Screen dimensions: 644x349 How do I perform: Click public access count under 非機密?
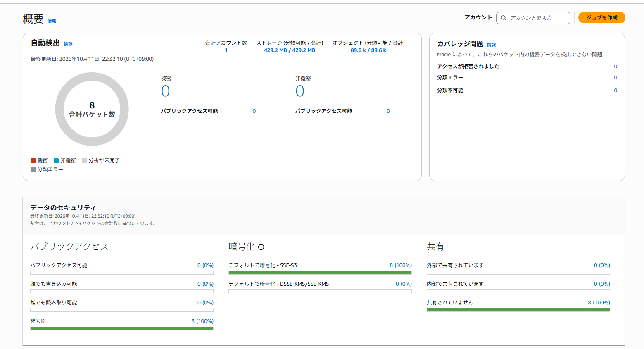(388, 111)
